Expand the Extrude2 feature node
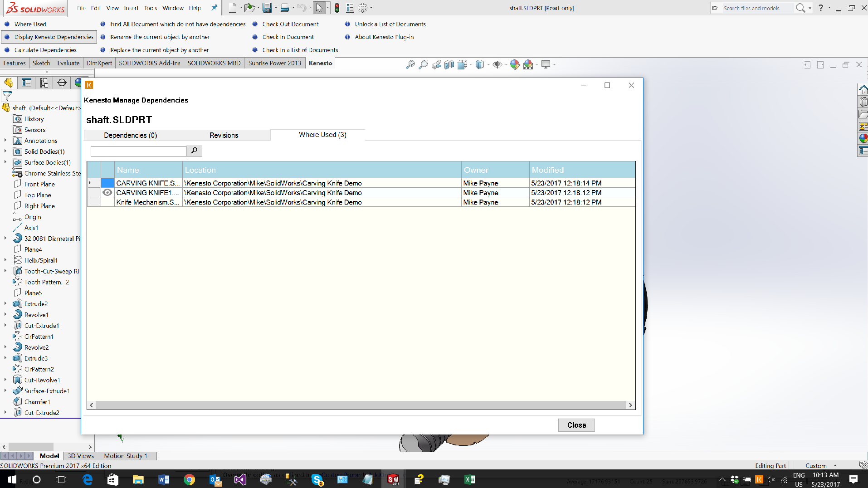Screen dimensions: 868x488 [x=5, y=304]
